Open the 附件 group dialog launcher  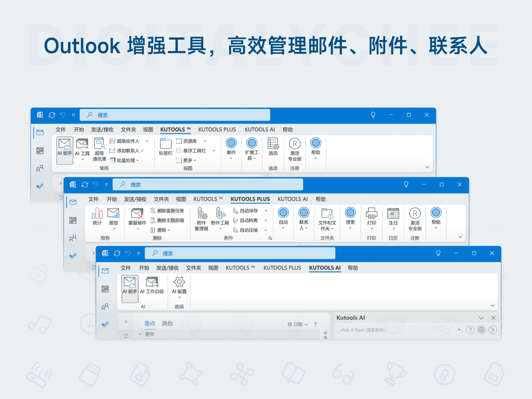coord(270,238)
